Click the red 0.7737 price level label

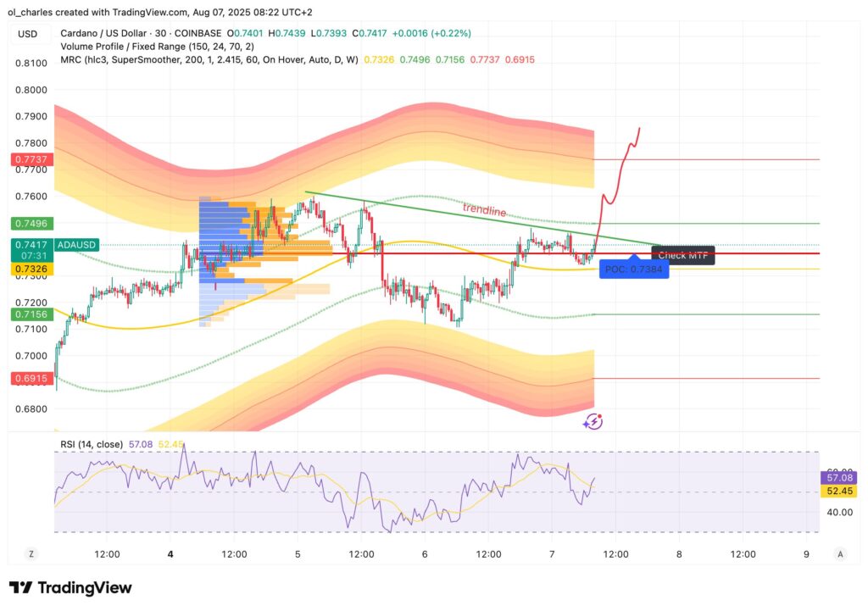tap(31, 158)
